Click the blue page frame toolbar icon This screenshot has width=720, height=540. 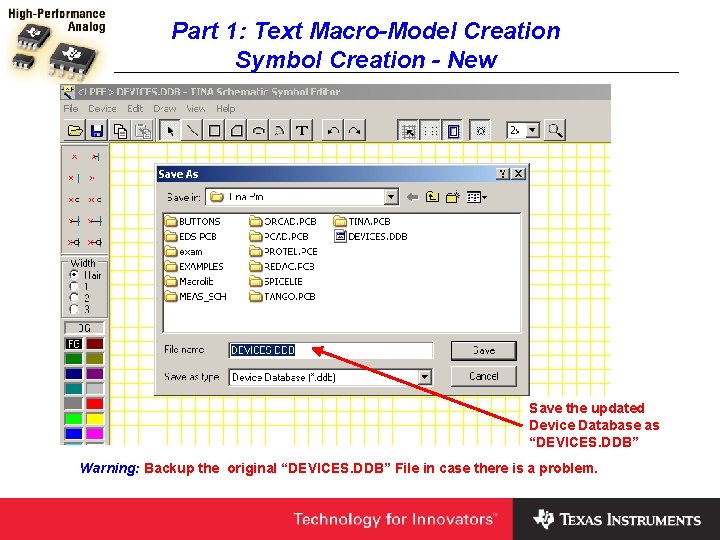[x=453, y=131]
